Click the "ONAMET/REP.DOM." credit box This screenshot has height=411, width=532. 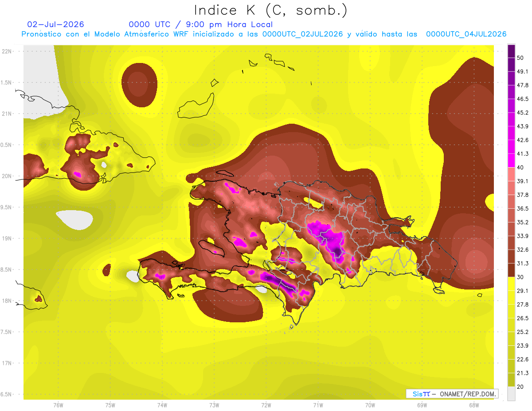pyautogui.click(x=452, y=394)
